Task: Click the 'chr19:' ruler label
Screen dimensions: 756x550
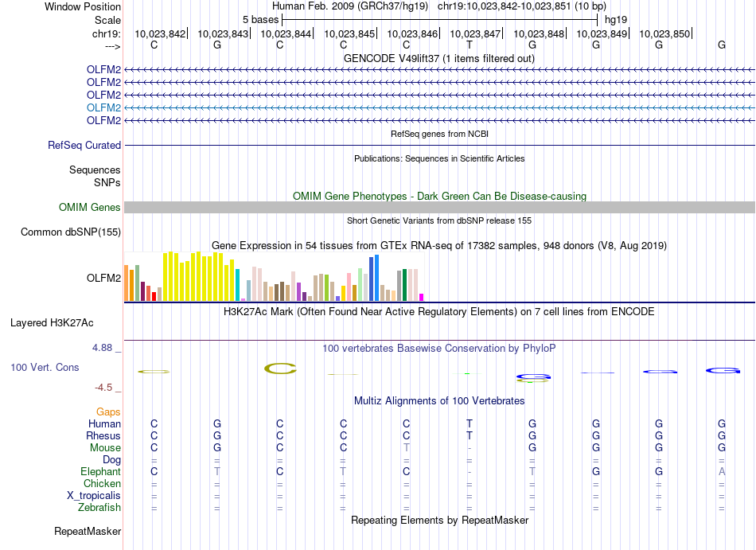Action: 106,33
